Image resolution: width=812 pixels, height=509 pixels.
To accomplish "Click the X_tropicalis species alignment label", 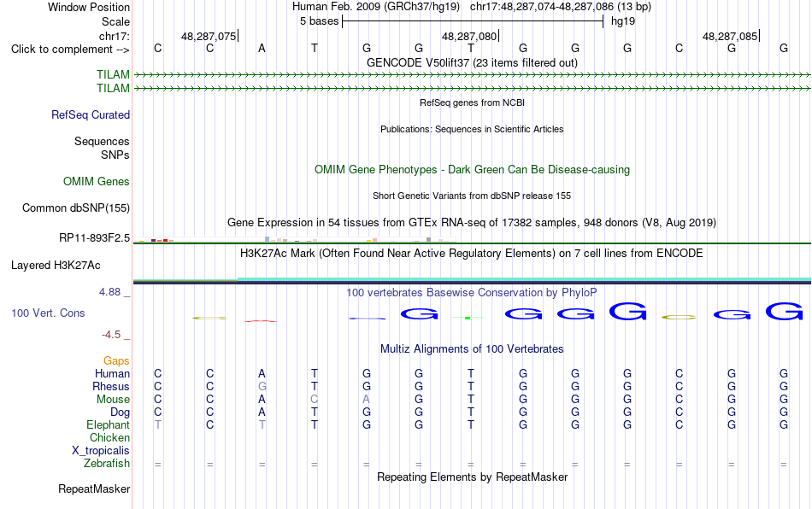I will 101,451.
